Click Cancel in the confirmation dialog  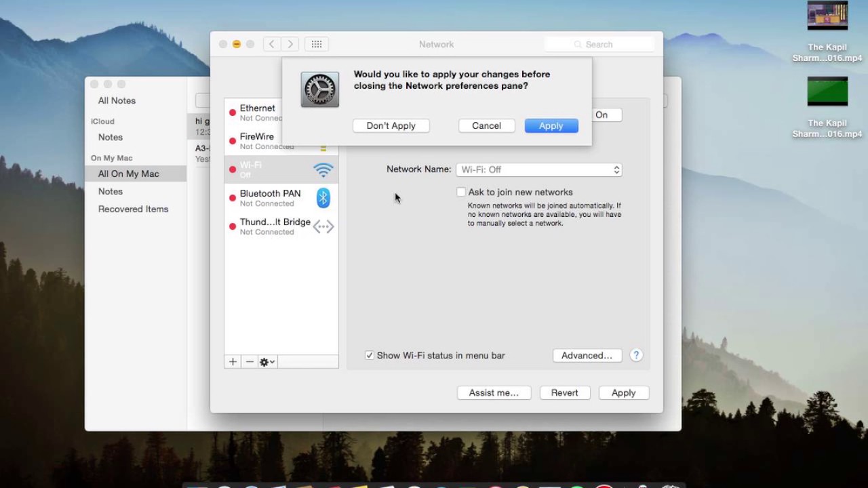coord(486,125)
